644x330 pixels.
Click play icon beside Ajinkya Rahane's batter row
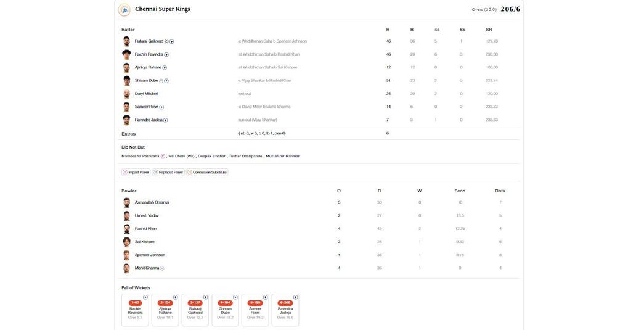click(x=165, y=67)
